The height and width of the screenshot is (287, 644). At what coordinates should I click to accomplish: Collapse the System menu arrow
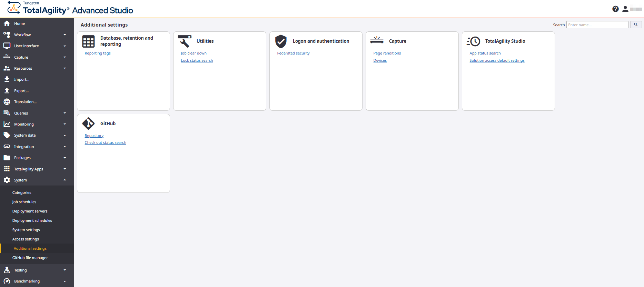[65, 180]
